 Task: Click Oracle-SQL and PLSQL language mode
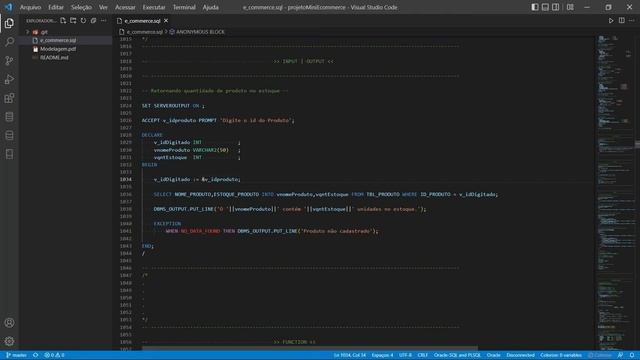pyautogui.click(x=457, y=355)
